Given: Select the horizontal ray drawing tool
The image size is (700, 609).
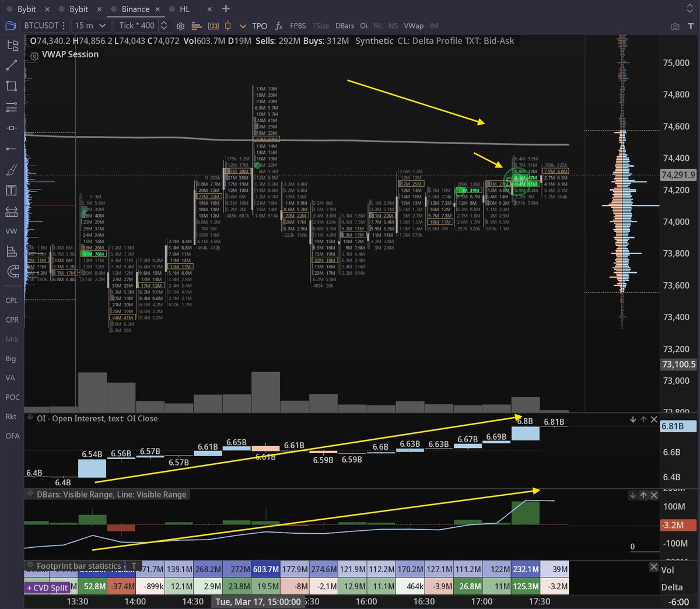Looking at the screenshot, I should [x=12, y=149].
